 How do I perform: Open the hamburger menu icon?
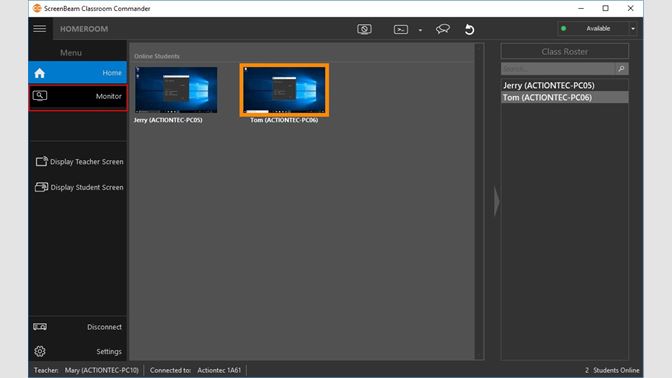40,29
